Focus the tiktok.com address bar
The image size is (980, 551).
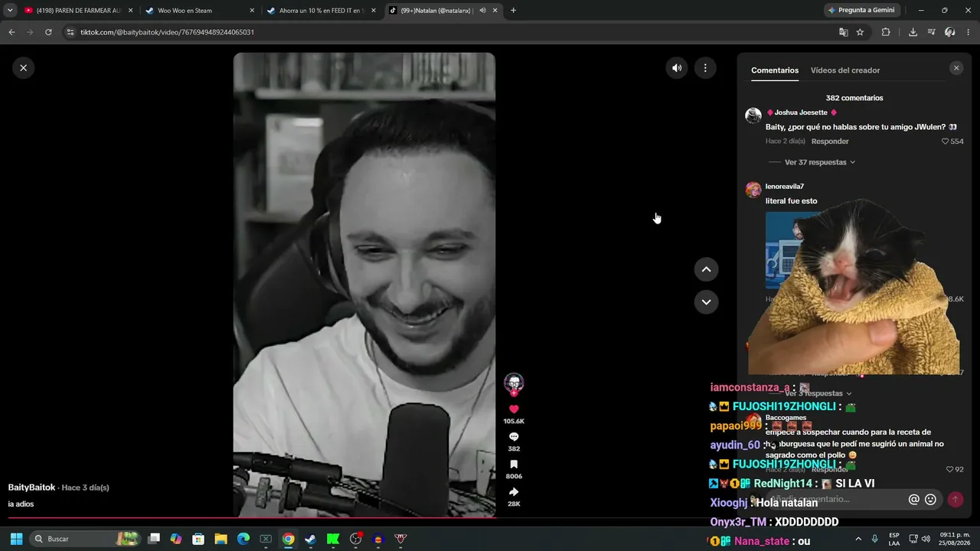coord(452,32)
